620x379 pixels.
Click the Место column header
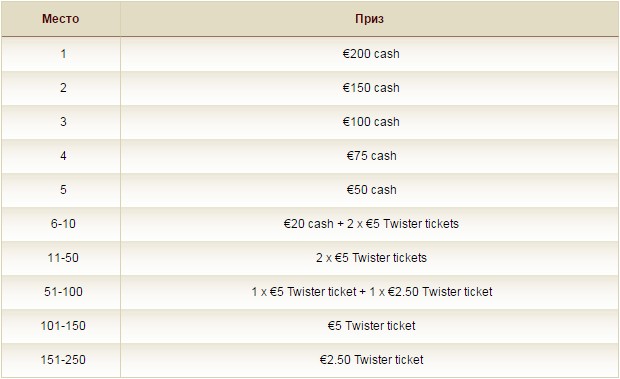coord(61,19)
